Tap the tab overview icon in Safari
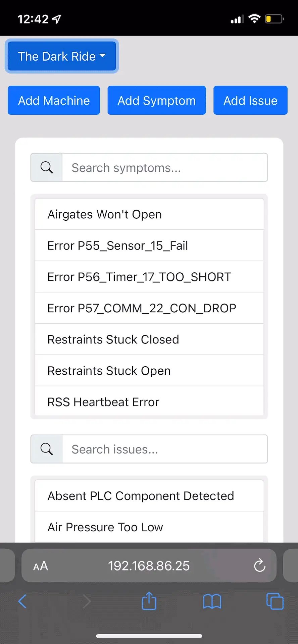298x644 pixels. point(275,601)
